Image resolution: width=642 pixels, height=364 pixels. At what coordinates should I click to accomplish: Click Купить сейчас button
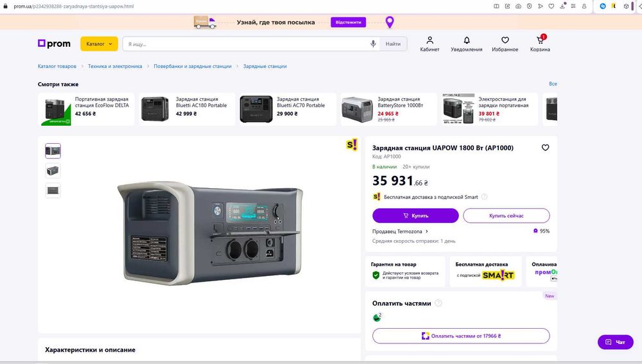tap(507, 216)
